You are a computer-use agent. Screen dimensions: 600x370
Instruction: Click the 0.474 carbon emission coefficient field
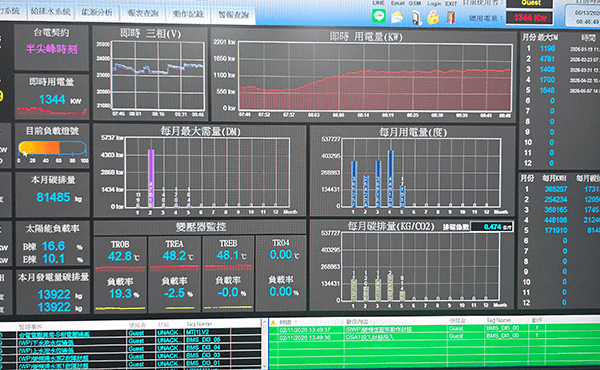pyautogui.click(x=492, y=227)
